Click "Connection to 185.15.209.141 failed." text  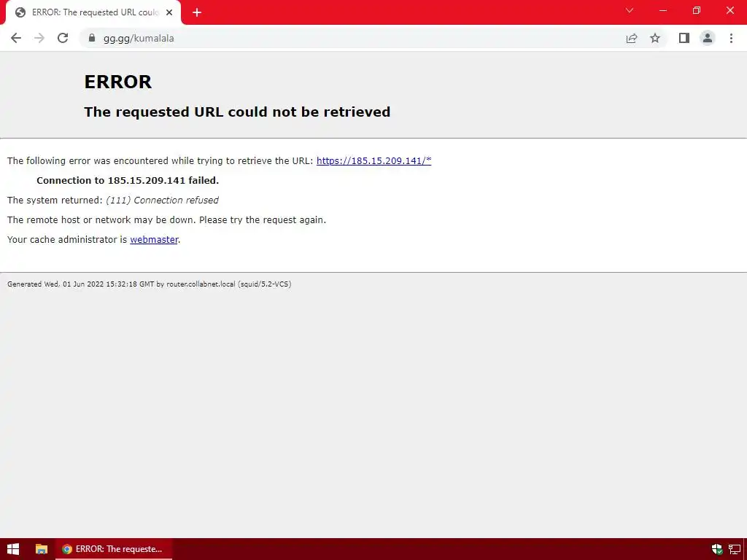(128, 181)
